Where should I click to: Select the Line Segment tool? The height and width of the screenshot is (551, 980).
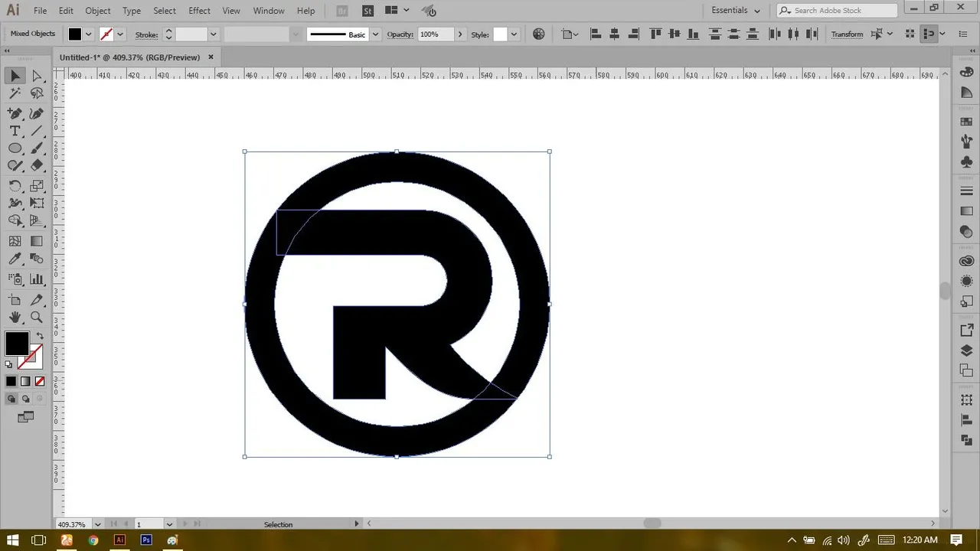click(37, 131)
